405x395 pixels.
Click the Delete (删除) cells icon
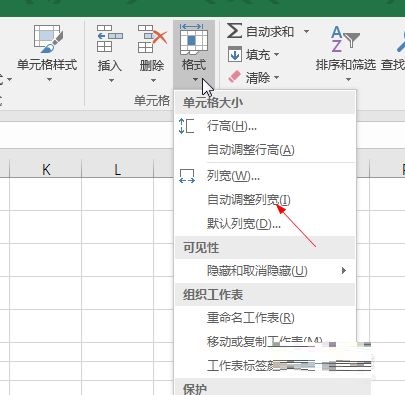click(152, 39)
